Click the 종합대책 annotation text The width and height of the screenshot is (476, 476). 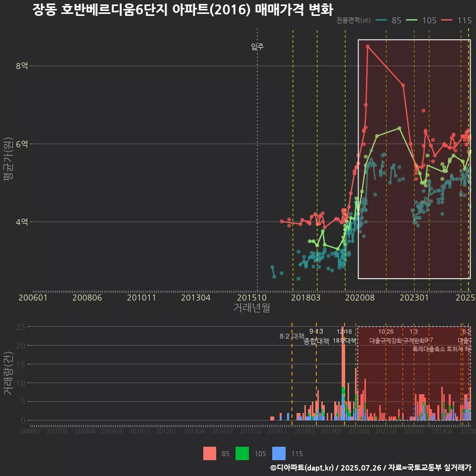point(316,341)
